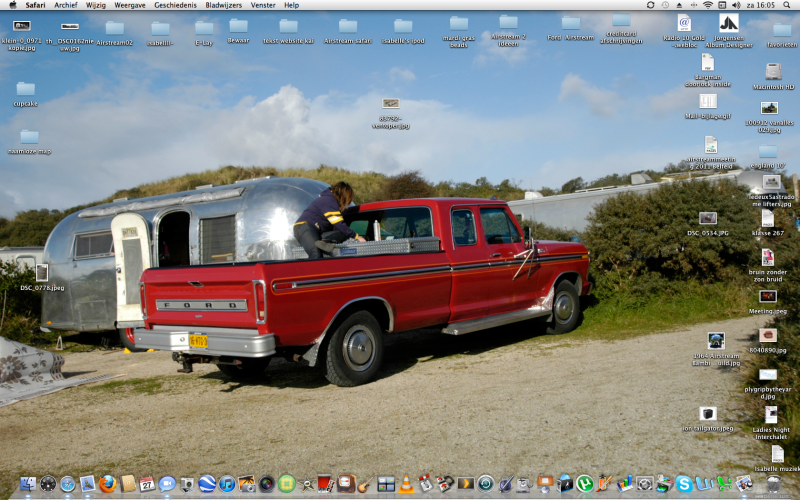
Task: Select the cupcake folder on desktop
Action: pyautogui.click(x=26, y=89)
